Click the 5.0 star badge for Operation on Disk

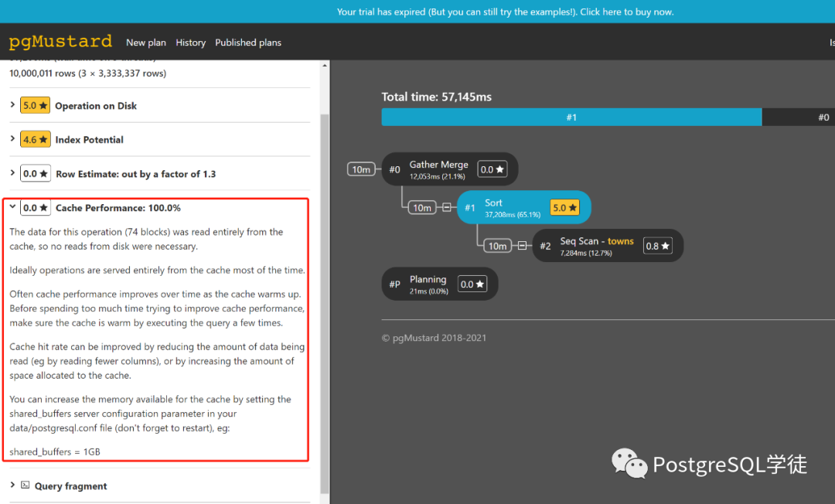35,105
